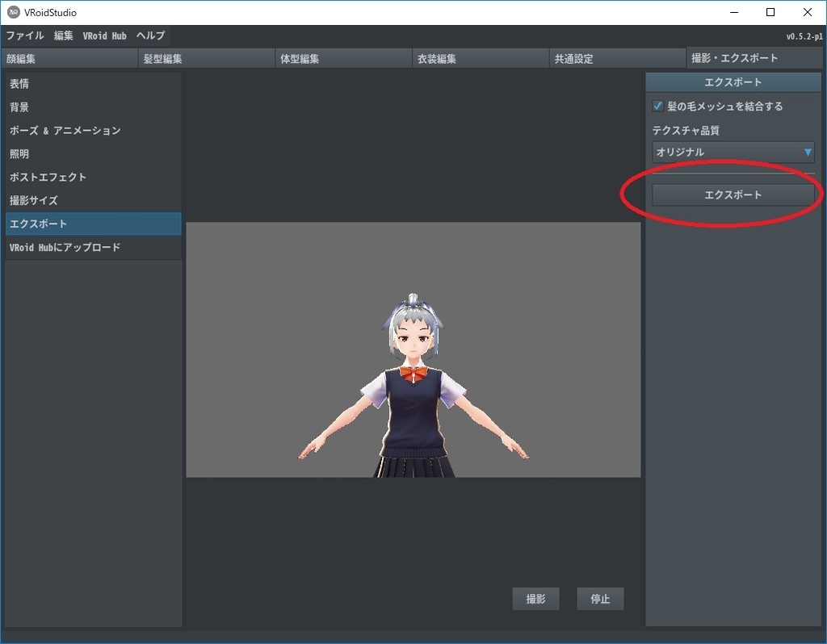Toggle 髪の毛メッシュを結合する checkbox
The height and width of the screenshot is (644, 827).
click(x=657, y=106)
